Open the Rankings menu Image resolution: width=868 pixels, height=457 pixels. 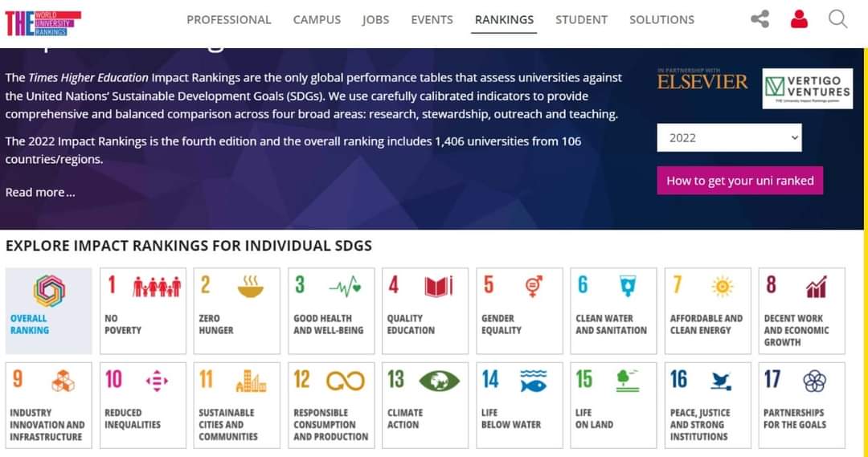pos(504,20)
